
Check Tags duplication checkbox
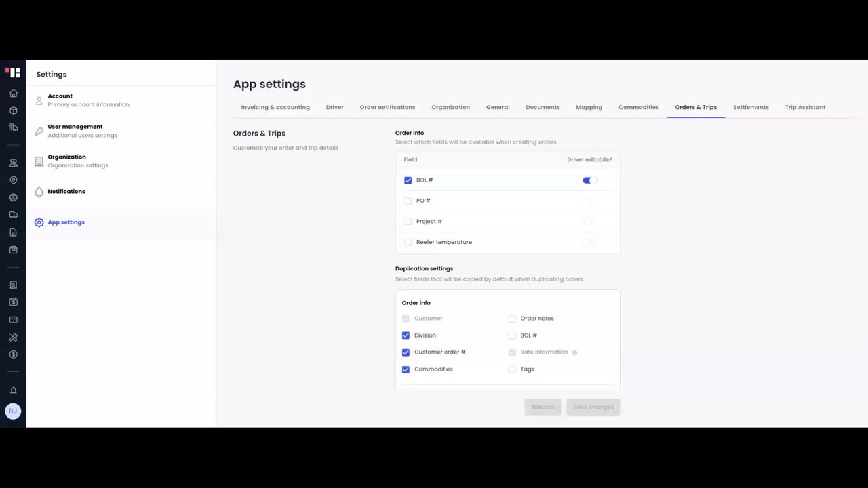tap(512, 369)
